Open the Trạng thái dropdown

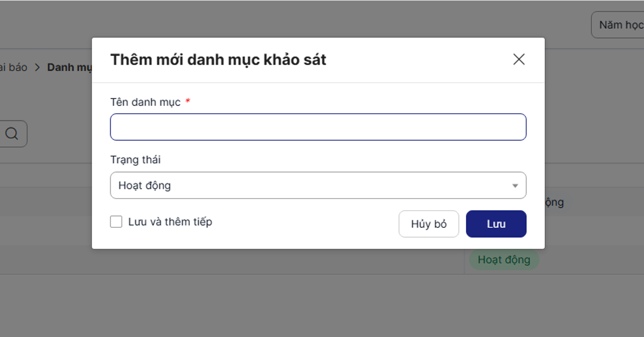pyautogui.click(x=318, y=185)
